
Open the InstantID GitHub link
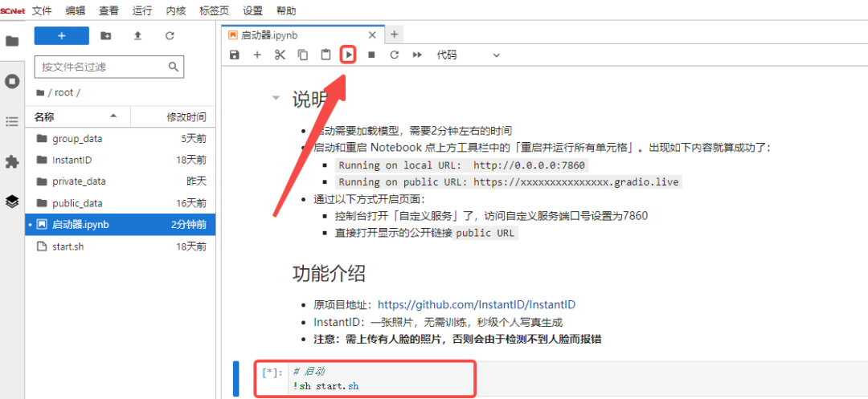coord(476,305)
